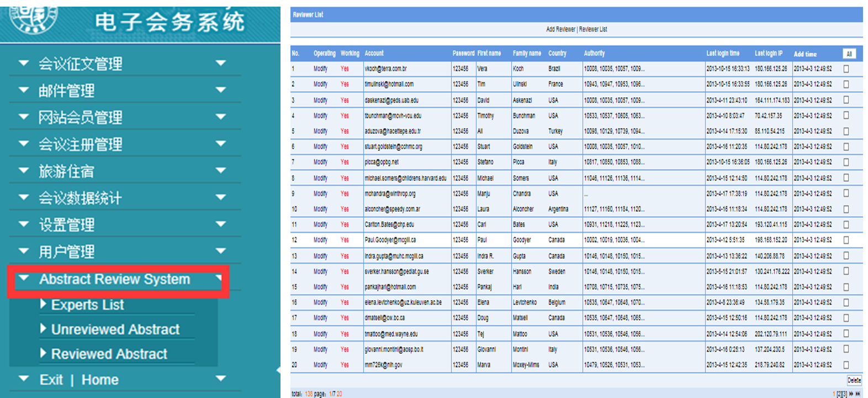Click the All select button in header
The image size is (868, 398).
pyautogui.click(x=849, y=54)
